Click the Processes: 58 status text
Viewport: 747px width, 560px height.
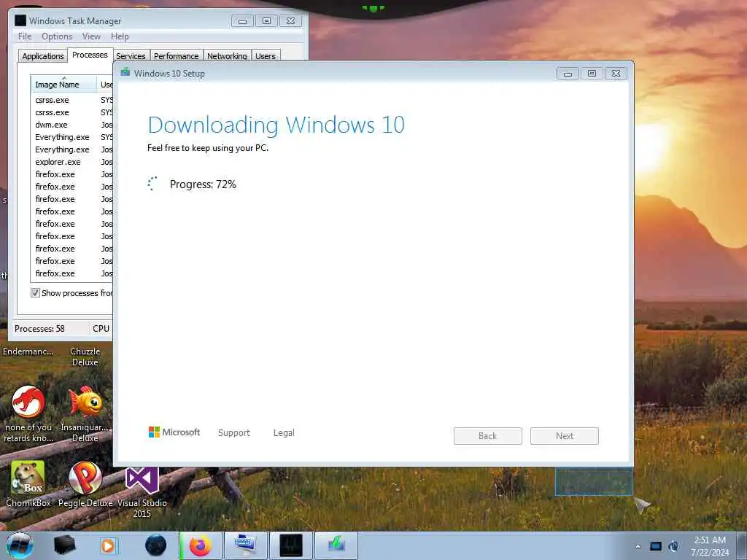(x=39, y=329)
